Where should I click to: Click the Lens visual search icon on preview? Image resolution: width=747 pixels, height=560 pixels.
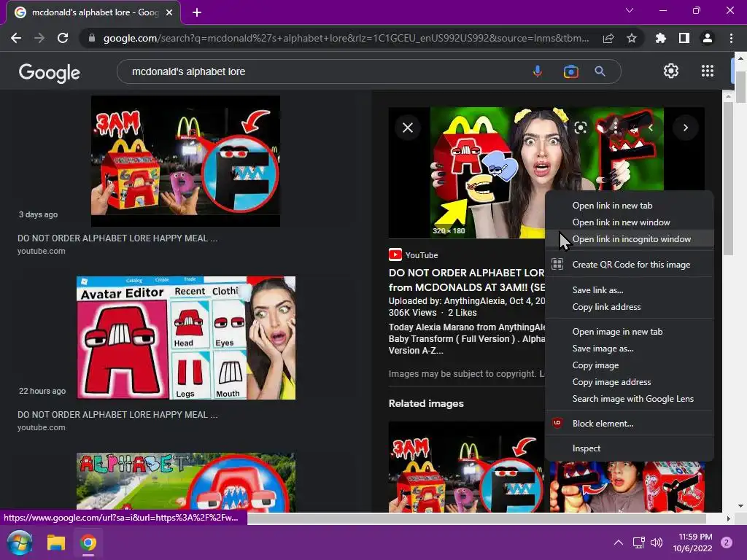coord(580,128)
